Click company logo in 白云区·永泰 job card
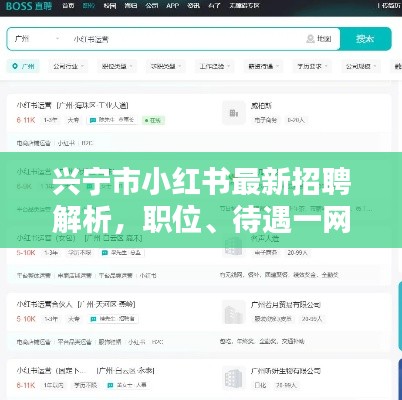This screenshot has width=402, height=400. pos(234,378)
